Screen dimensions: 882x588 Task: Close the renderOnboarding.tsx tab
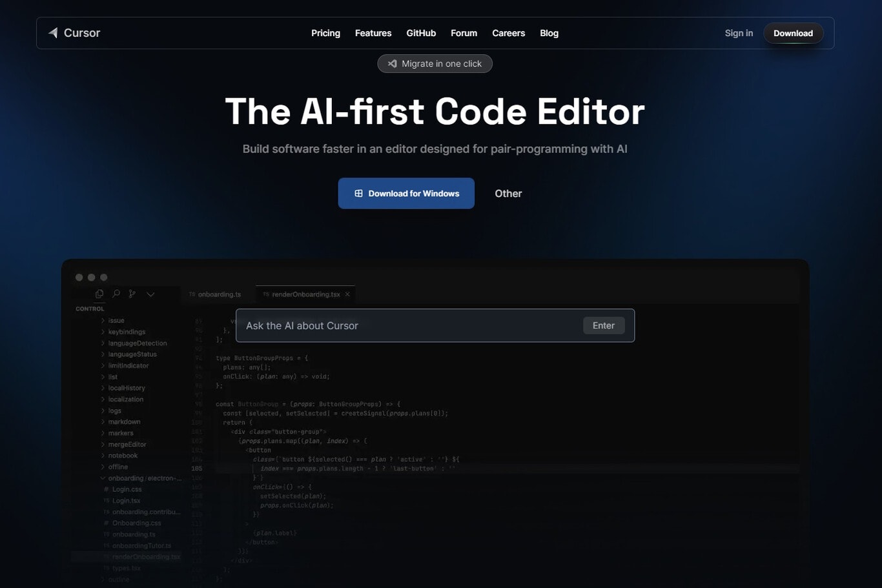pos(347,294)
